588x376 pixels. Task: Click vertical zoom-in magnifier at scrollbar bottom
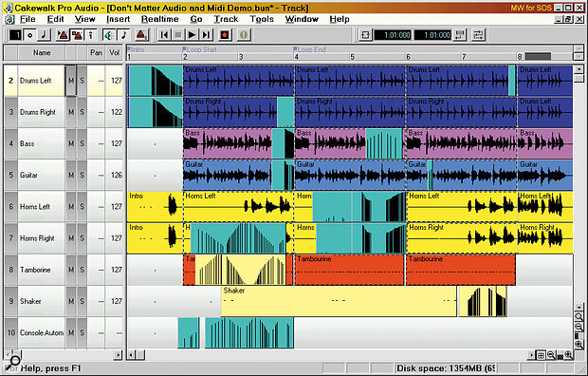point(579,345)
